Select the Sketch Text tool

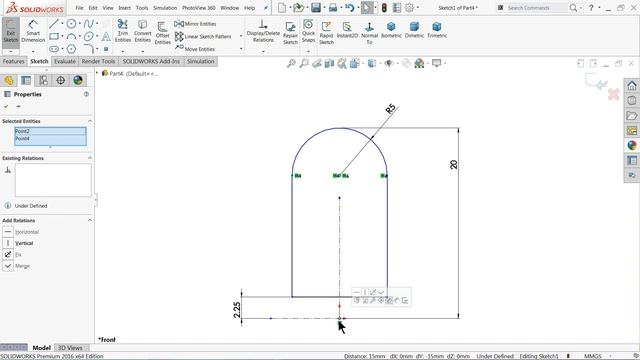click(106, 36)
